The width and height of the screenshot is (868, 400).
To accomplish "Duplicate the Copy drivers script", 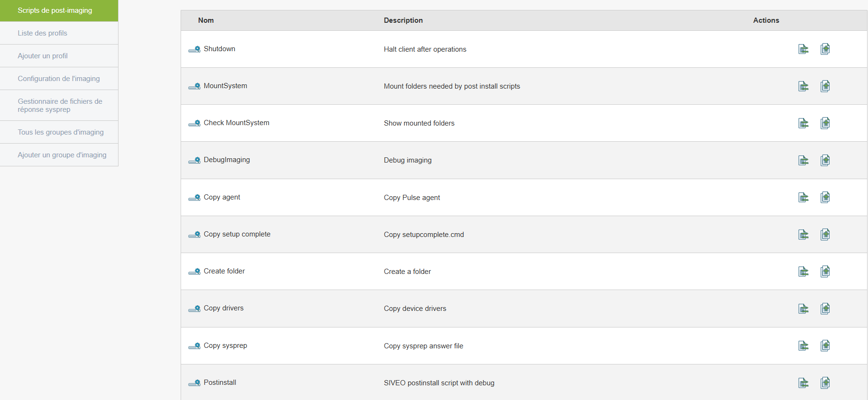I will click(825, 308).
